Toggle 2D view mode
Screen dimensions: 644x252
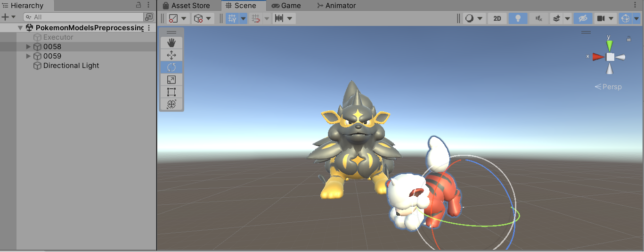click(x=497, y=18)
